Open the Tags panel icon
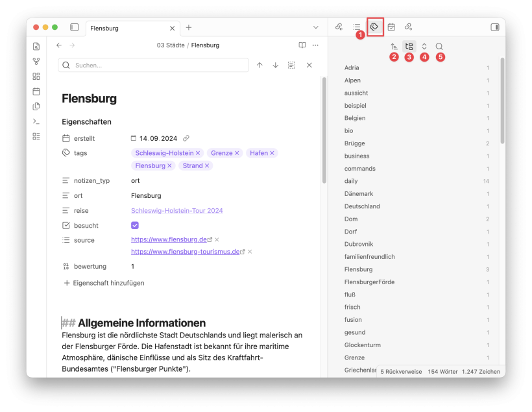 tap(374, 27)
